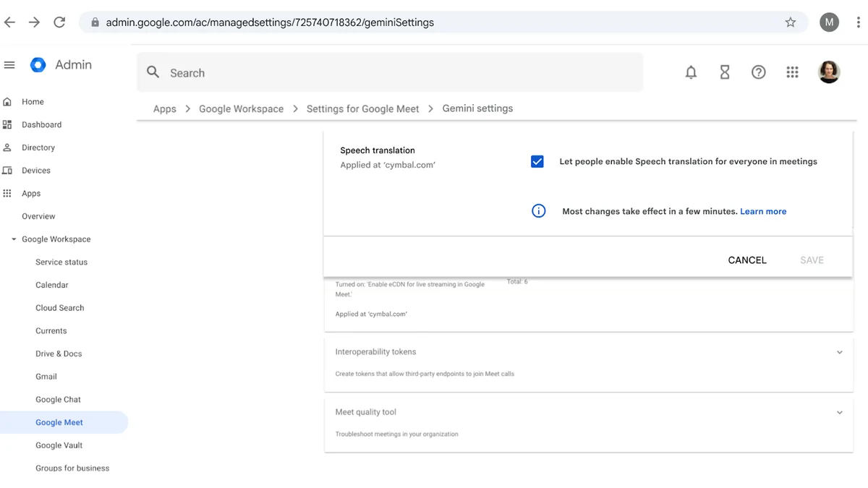The height and width of the screenshot is (488, 868).
Task: Open notifications bell
Action: [x=691, y=72]
